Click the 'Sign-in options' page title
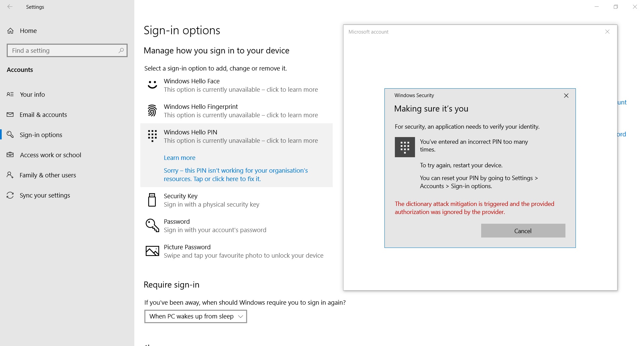Screen dimensions: 644x346 pos(182,31)
